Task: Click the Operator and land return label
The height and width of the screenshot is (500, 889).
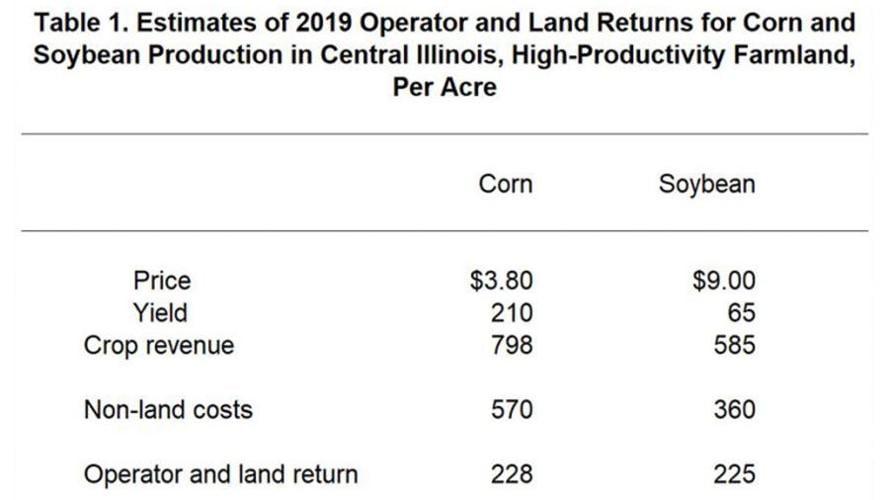Action: [220, 473]
